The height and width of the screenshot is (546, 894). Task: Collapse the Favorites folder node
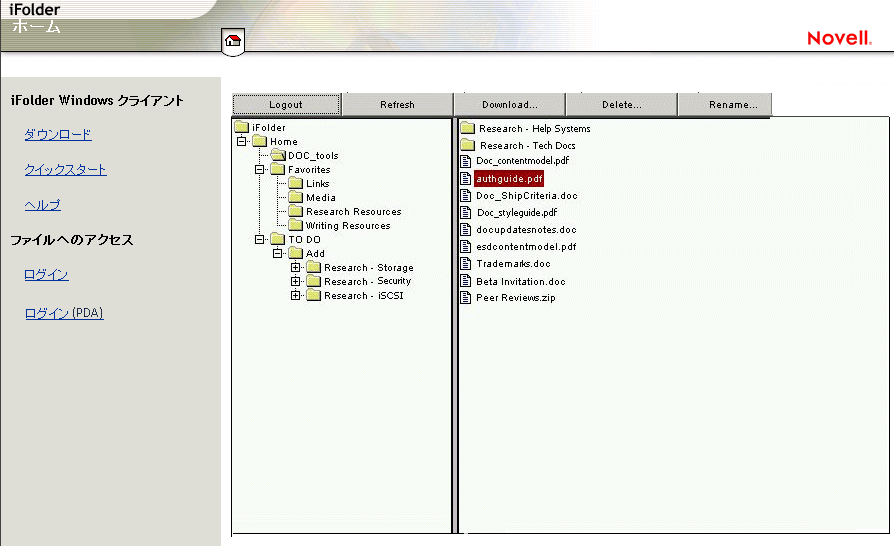(260, 170)
